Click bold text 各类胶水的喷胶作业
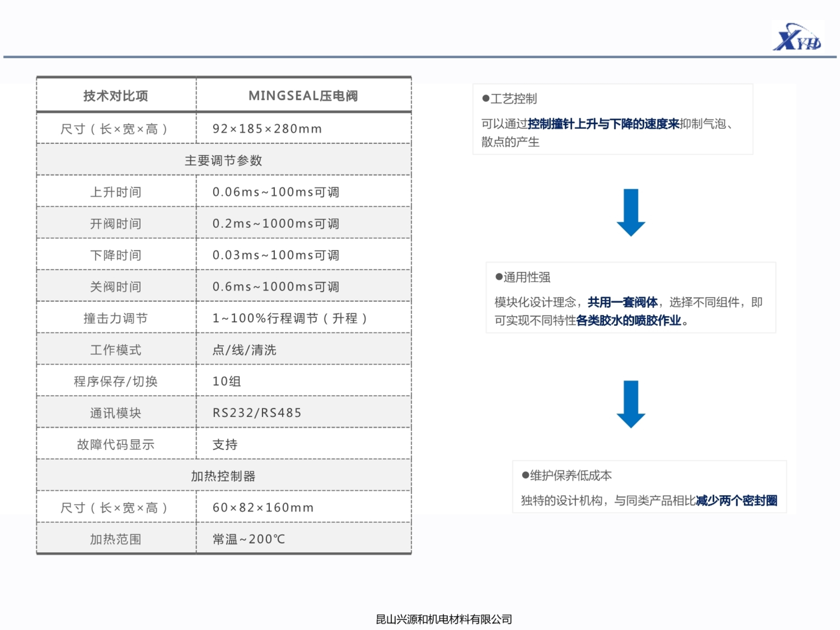 (628, 320)
